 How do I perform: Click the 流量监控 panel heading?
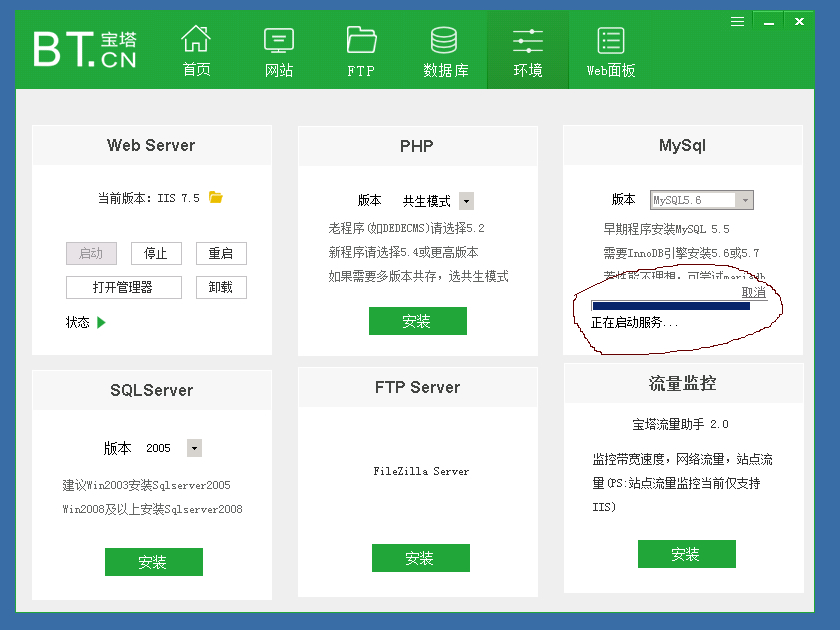[x=682, y=383]
